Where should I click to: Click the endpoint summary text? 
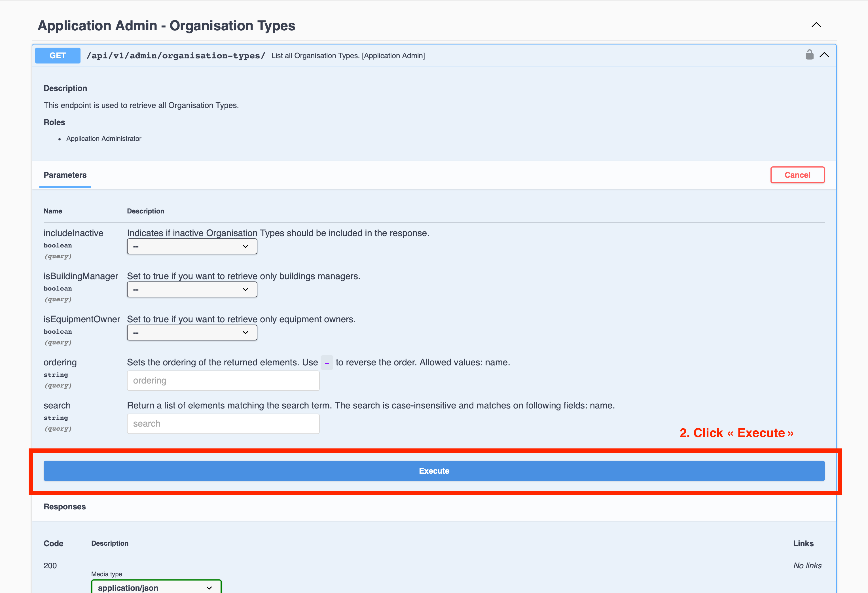(x=348, y=56)
